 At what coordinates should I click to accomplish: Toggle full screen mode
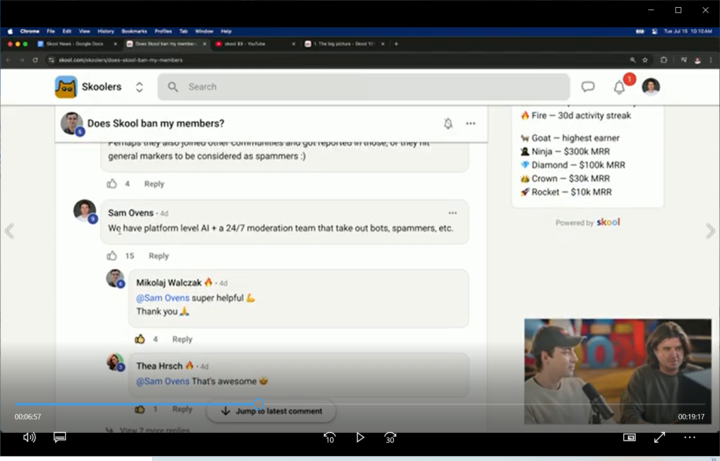[x=659, y=437]
